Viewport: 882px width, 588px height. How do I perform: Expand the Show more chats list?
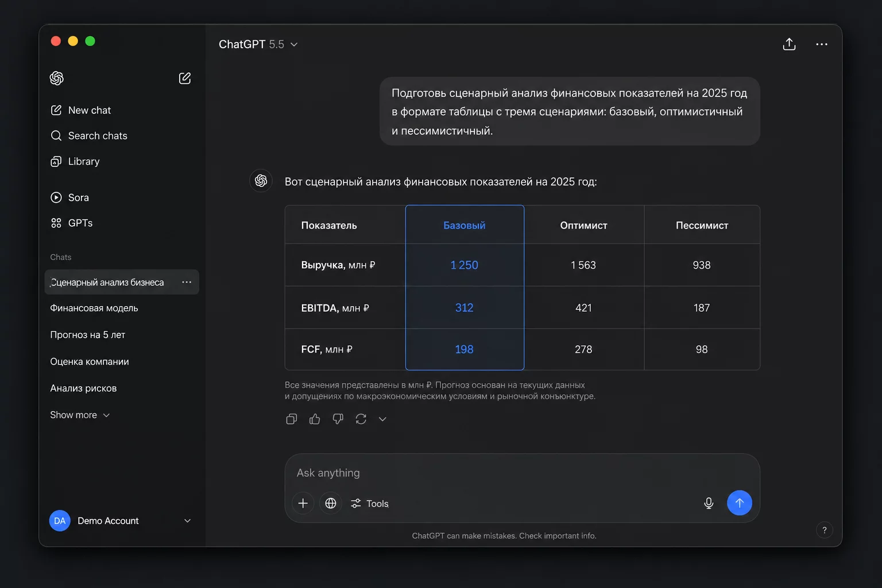coord(80,415)
